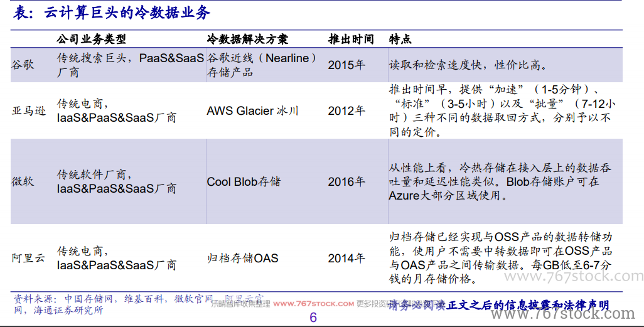Screen dimensions: 644x327
Task: Click Amazon's feature text starting '推出时间早'
Action: click(502, 111)
